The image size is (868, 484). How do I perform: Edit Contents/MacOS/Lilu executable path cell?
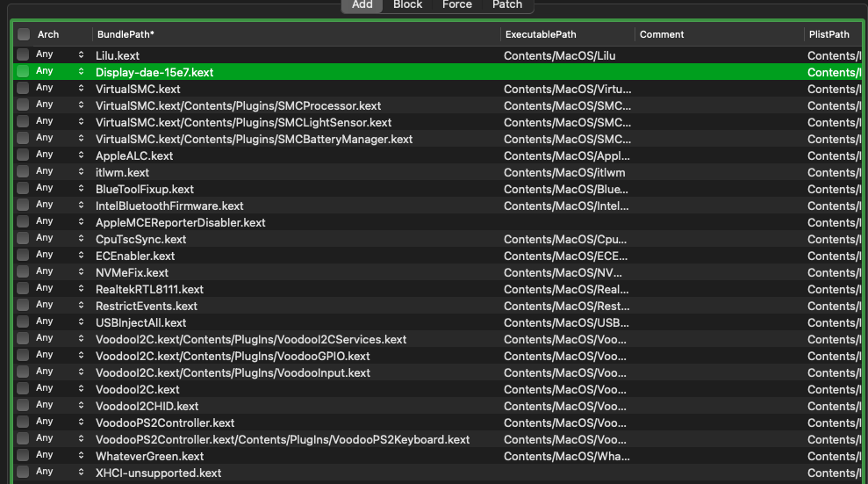(x=559, y=55)
